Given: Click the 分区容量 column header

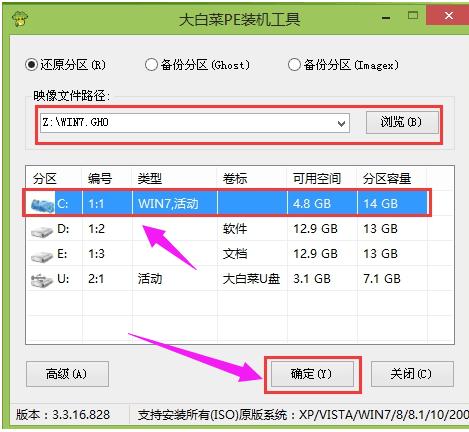Looking at the screenshot, I should coord(387,179).
